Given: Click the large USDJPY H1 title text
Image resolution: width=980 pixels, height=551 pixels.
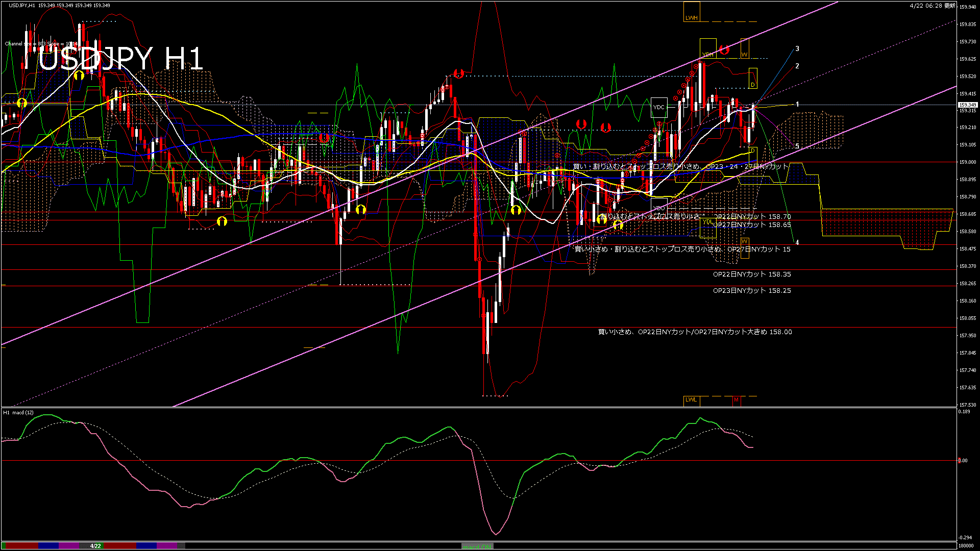Looking at the screenshot, I should [121, 59].
